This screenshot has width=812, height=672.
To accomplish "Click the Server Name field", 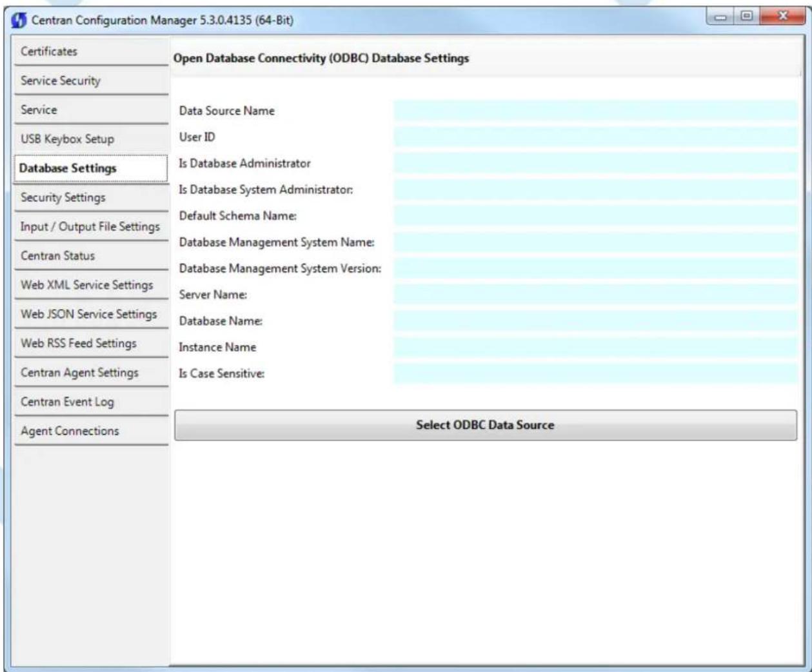I will (595, 295).
